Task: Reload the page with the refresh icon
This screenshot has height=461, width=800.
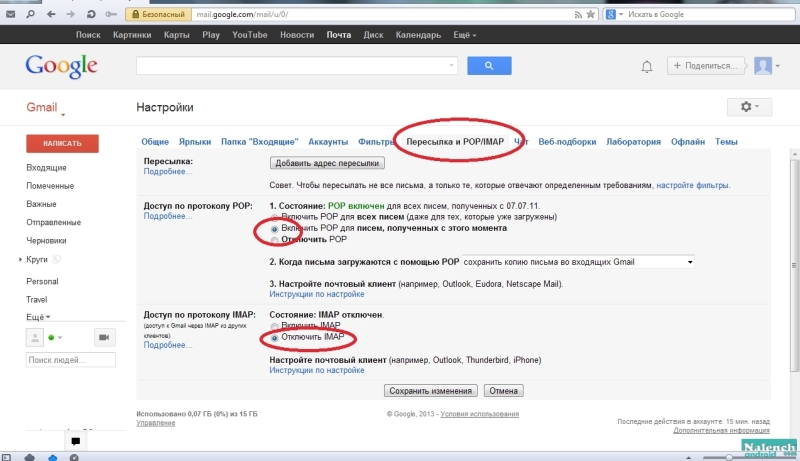Action: click(91, 14)
